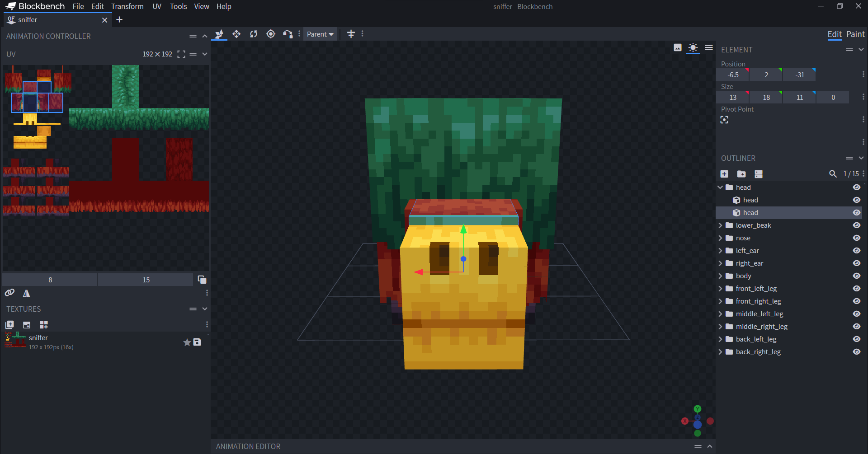Click the outliner search magnifier icon
This screenshot has height=454, width=868.
[832, 174]
